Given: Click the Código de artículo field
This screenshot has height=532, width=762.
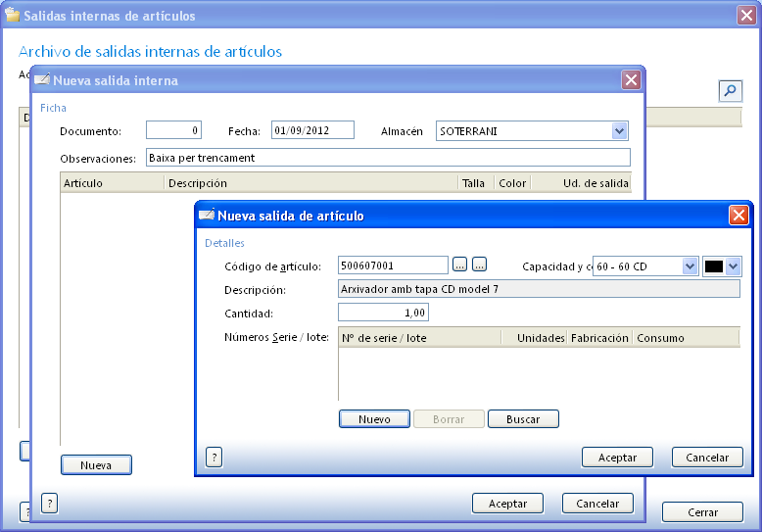Looking at the screenshot, I should pos(393,266).
